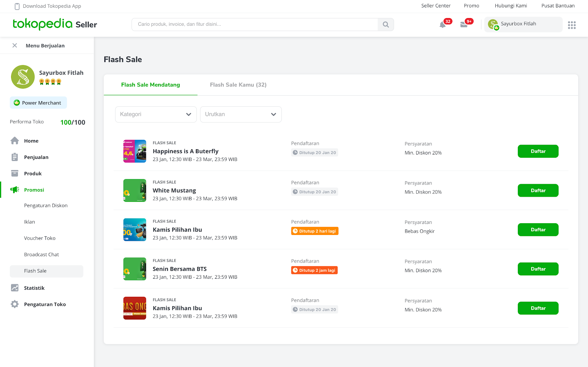This screenshot has width=588, height=367.
Task: Select the Home icon in the sidebar
Action: click(x=15, y=140)
